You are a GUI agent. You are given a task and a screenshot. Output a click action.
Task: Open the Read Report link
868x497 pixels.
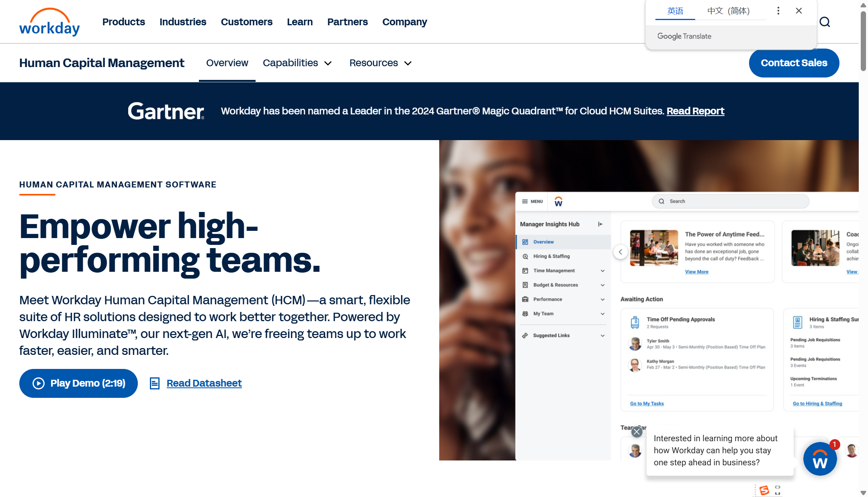pyautogui.click(x=695, y=111)
